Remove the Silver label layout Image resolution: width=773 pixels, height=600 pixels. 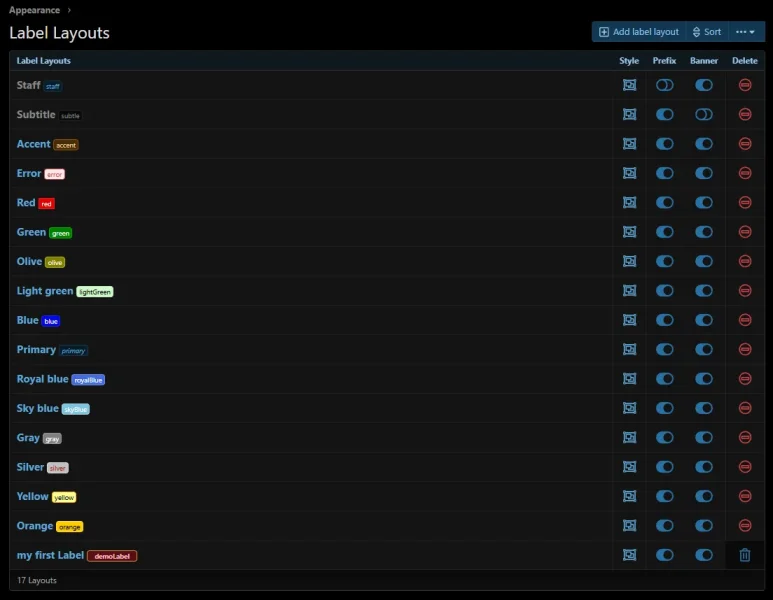click(x=745, y=467)
